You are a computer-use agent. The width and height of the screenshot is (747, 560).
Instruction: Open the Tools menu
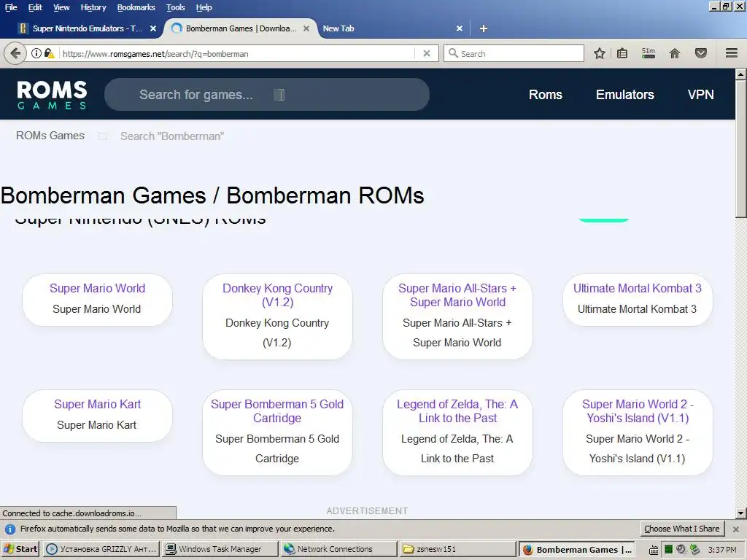pyautogui.click(x=175, y=7)
